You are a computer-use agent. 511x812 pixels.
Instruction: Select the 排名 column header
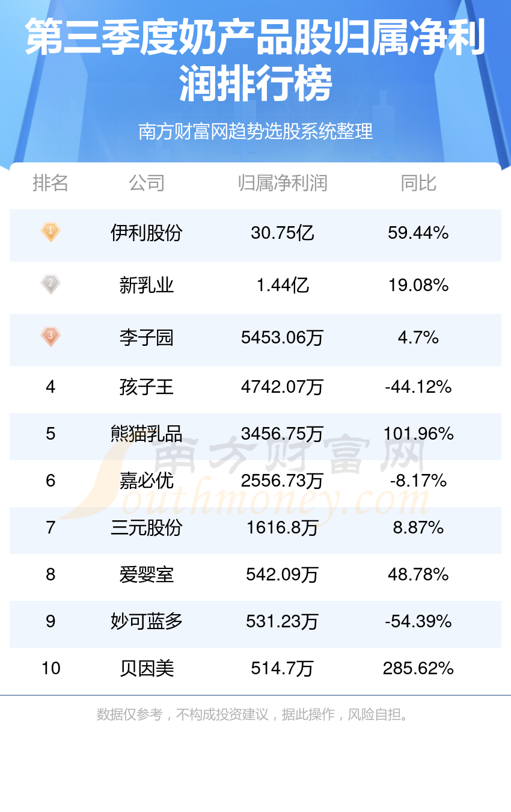pos(50,183)
